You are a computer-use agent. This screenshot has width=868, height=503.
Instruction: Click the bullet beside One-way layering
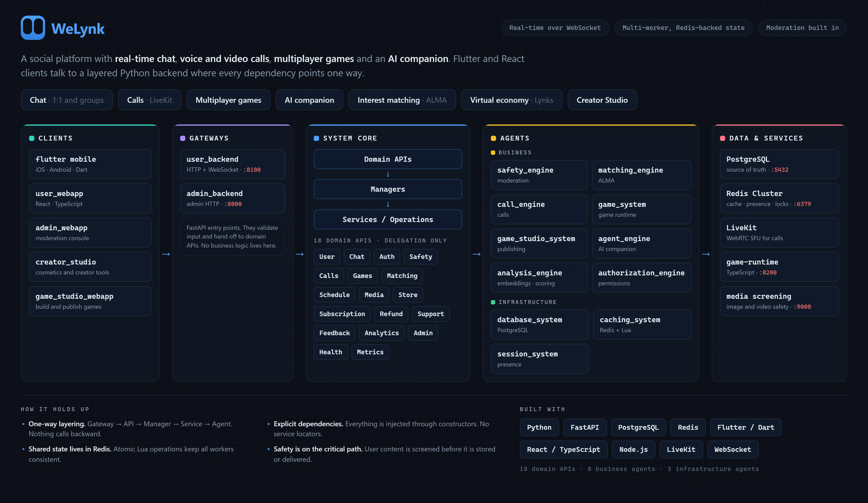coord(23,424)
